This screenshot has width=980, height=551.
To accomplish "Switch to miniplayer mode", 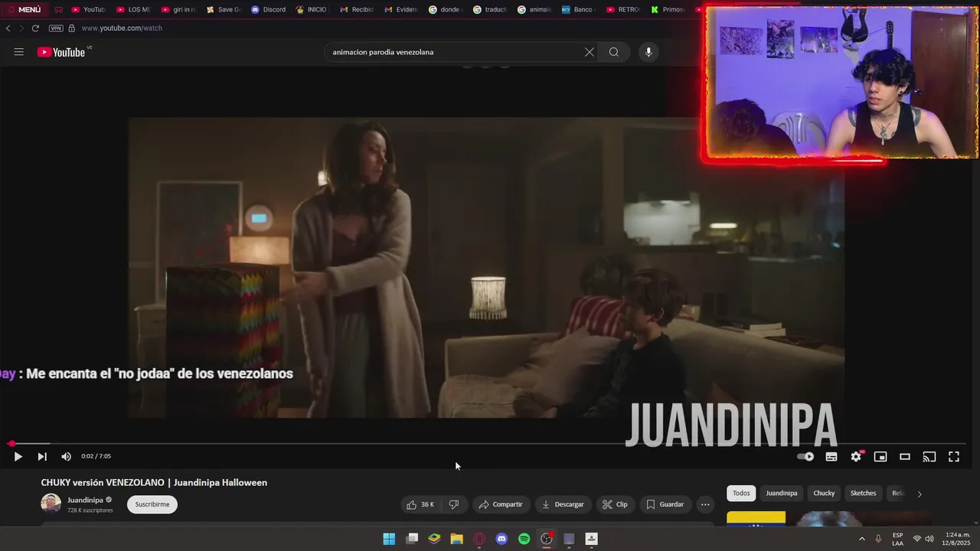I will coord(880,457).
